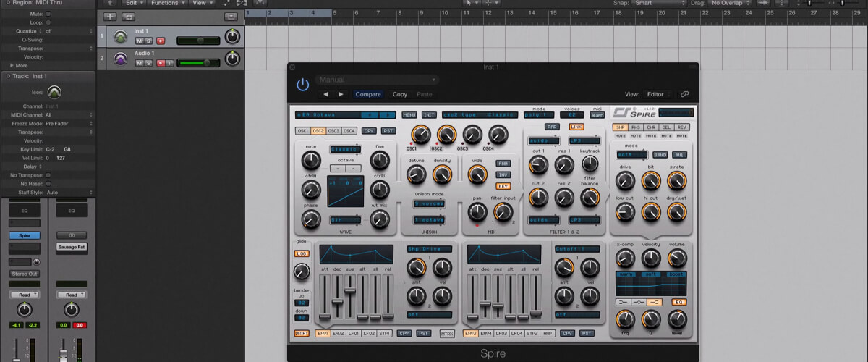Click the unison density knob
Screen dimensions: 868x362
442,174
